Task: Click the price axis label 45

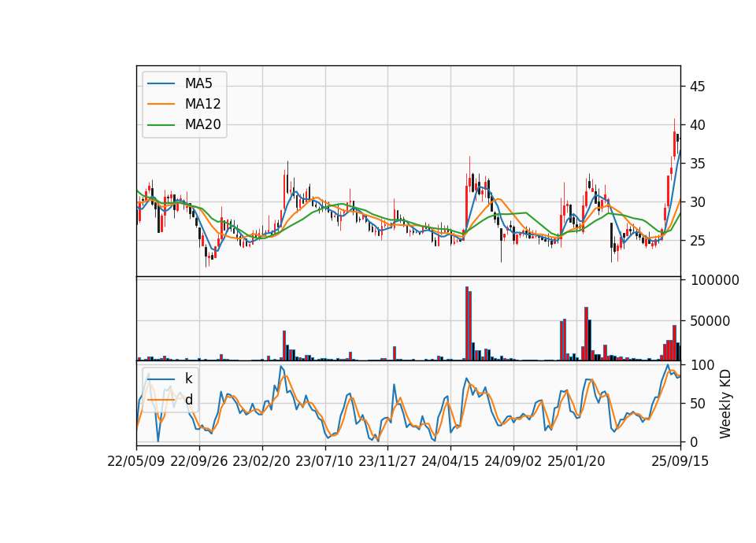Action: click(x=697, y=87)
